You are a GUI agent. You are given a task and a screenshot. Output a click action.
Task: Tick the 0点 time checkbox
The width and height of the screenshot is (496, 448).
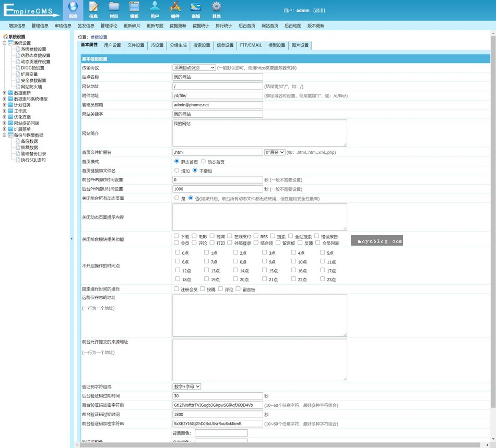(178, 252)
